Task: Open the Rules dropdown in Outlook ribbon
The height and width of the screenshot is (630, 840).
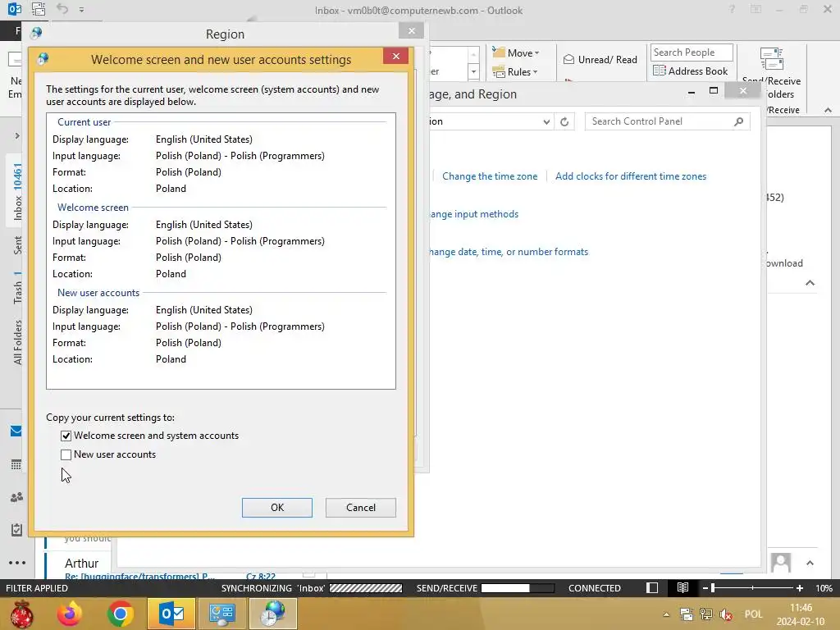Action: pyautogui.click(x=515, y=72)
